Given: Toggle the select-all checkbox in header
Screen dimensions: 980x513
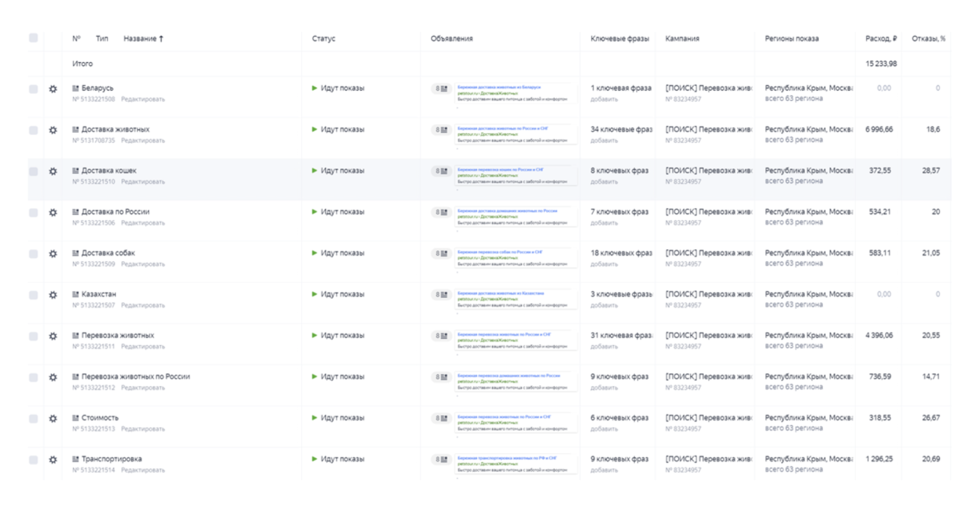Looking at the screenshot, I should point(33,38).
